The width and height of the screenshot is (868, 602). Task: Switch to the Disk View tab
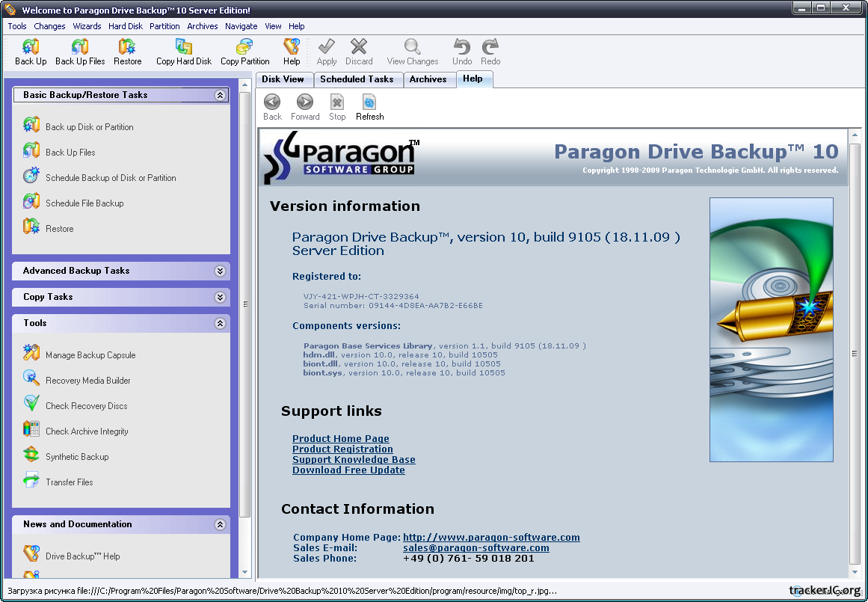(283, 79)
